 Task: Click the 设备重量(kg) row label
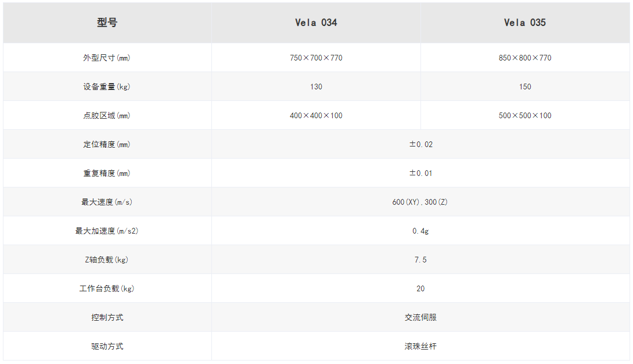pos(107,87)
